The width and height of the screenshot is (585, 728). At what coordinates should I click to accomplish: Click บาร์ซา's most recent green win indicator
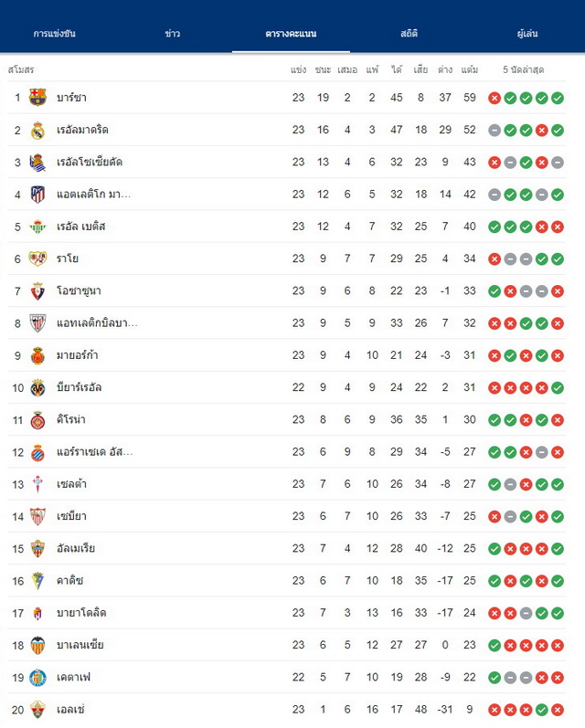(x=558, y=98)
